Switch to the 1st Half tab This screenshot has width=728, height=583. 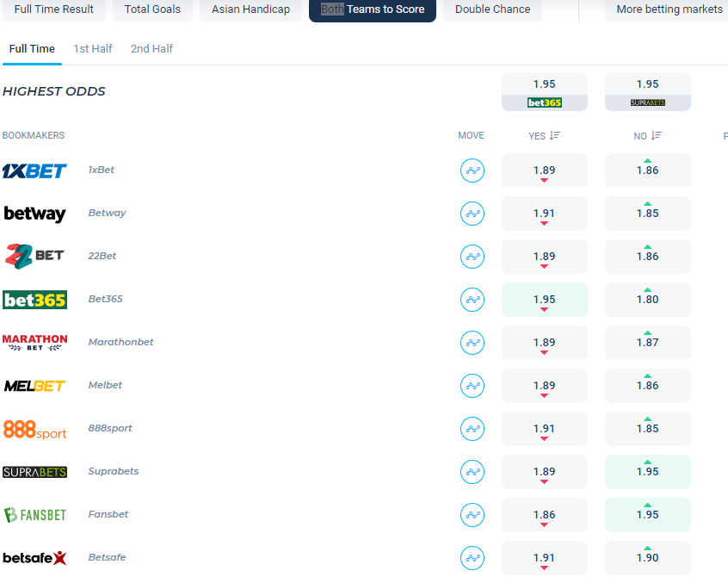coord(92,49)
